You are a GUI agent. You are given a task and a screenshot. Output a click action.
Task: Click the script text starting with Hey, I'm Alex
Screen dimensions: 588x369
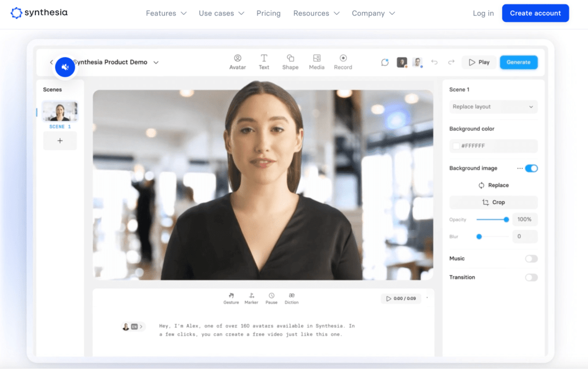tap(257, 330)
